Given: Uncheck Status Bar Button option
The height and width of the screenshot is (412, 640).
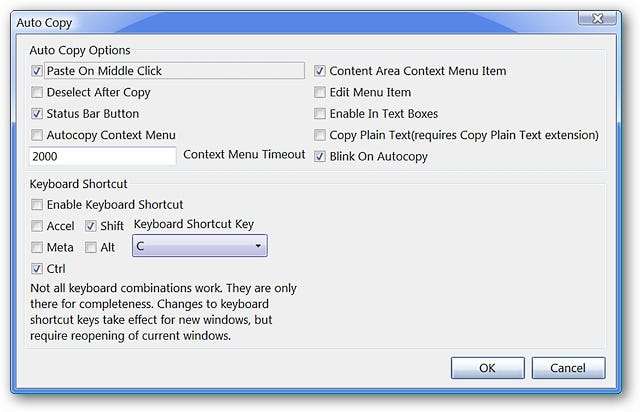Looking at the screenshot, I should 38,114.
